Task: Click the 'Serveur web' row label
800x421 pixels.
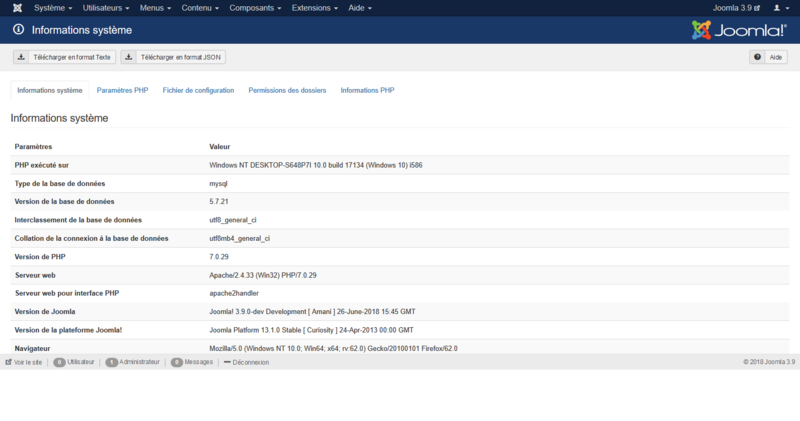Action: [35, 275]
